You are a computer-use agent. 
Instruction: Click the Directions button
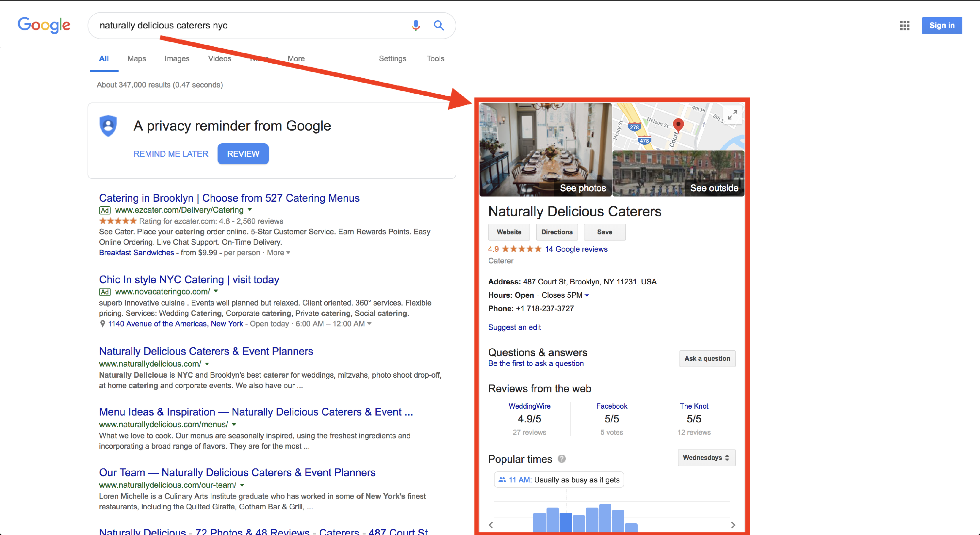[x=557, y=232]
